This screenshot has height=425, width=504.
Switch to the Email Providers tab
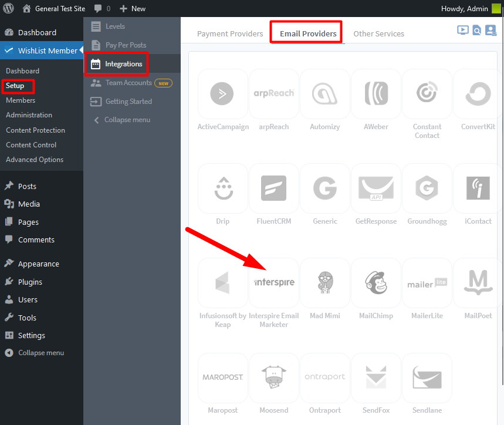pos(308,34)
